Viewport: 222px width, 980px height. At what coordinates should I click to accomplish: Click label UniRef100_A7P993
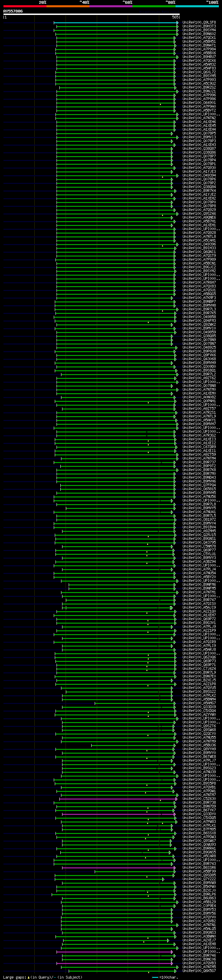coord(199,80)
